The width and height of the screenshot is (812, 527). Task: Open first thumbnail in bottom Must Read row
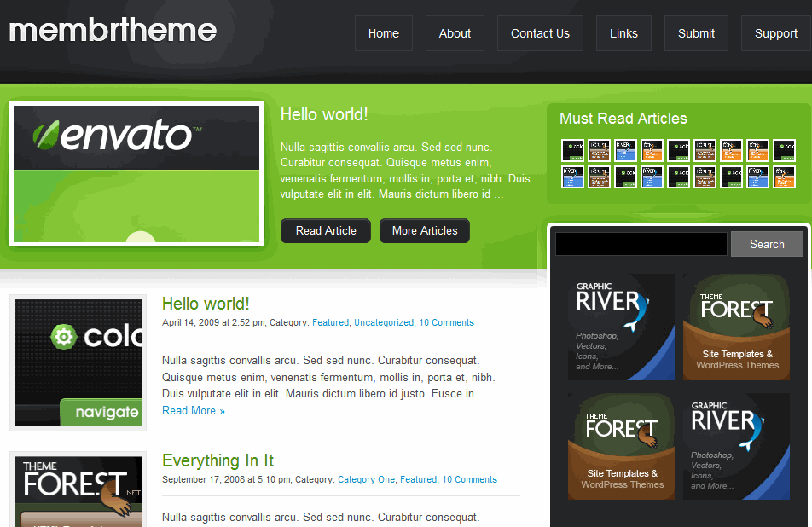573,177
